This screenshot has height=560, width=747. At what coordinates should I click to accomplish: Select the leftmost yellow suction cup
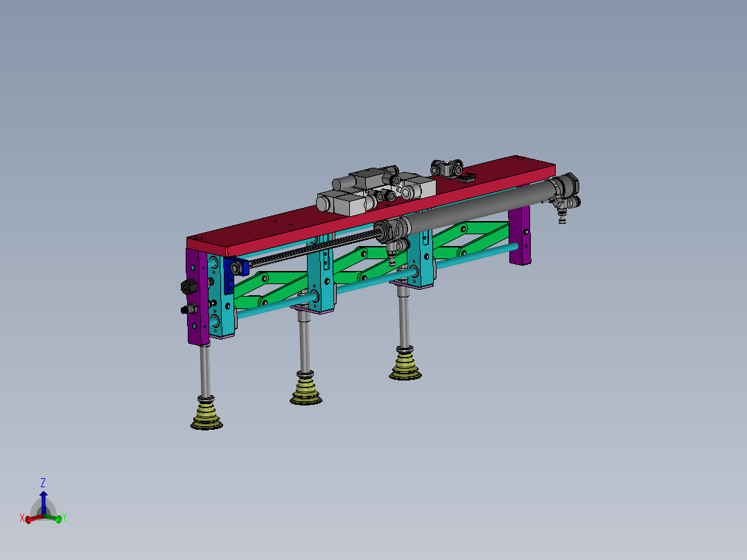point(206,413)
